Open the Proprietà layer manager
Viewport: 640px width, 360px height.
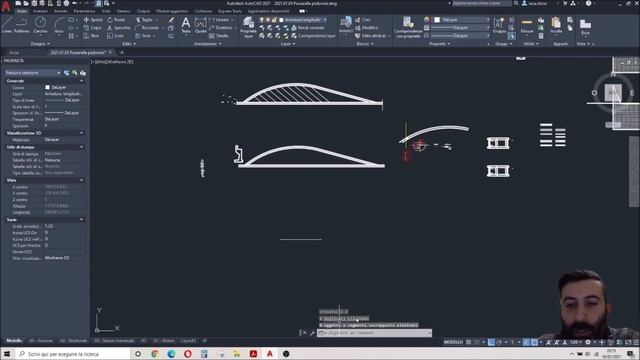pyautogui.click(x=248, y=27)
